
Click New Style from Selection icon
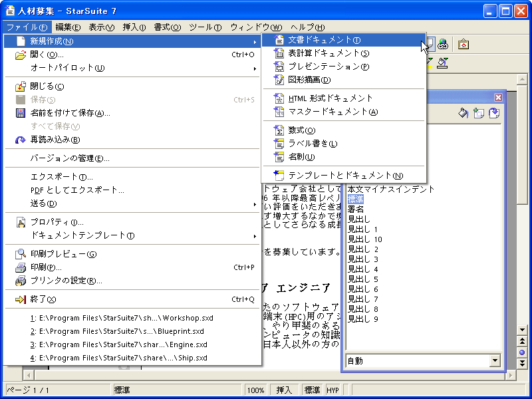tap(479, 113)
